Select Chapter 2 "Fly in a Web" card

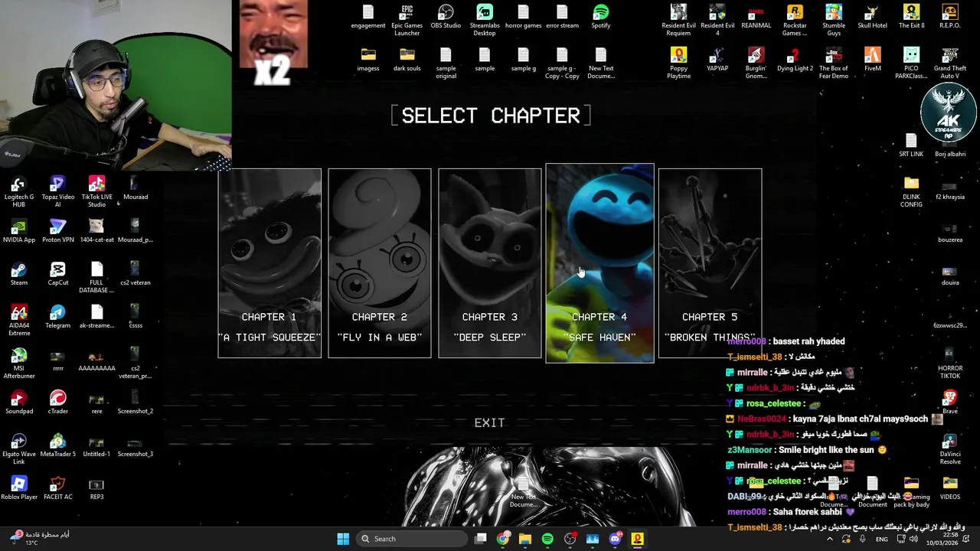380,263
